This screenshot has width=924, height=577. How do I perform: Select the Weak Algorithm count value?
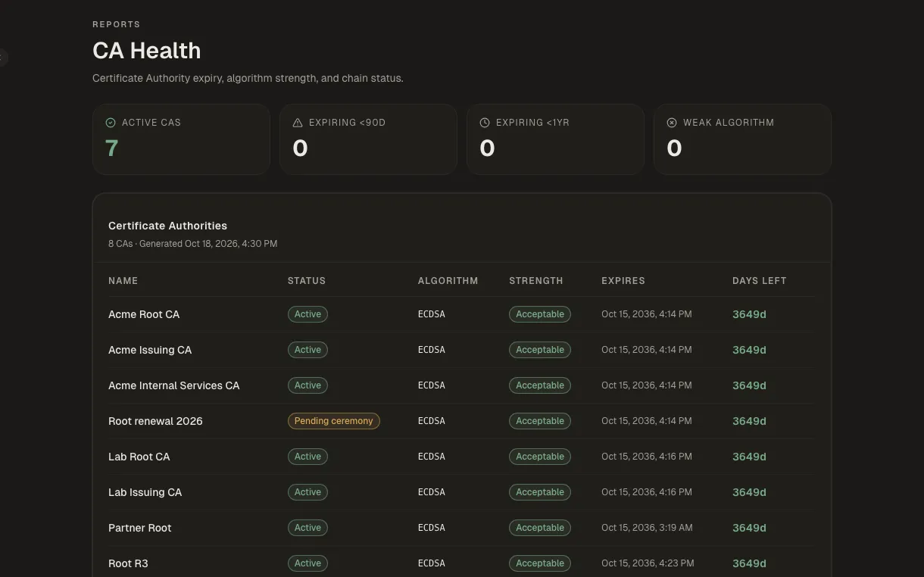(674, 148)
